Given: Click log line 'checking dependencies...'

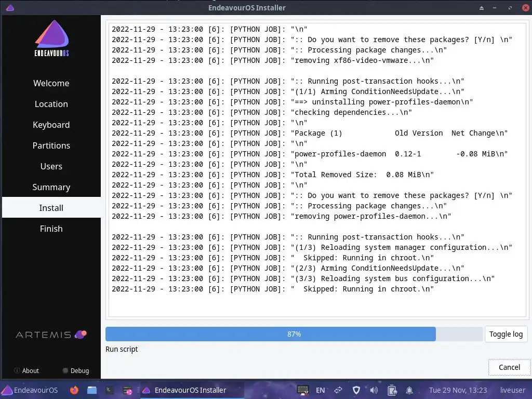Looking at the screenshot, I should (262, 112).
